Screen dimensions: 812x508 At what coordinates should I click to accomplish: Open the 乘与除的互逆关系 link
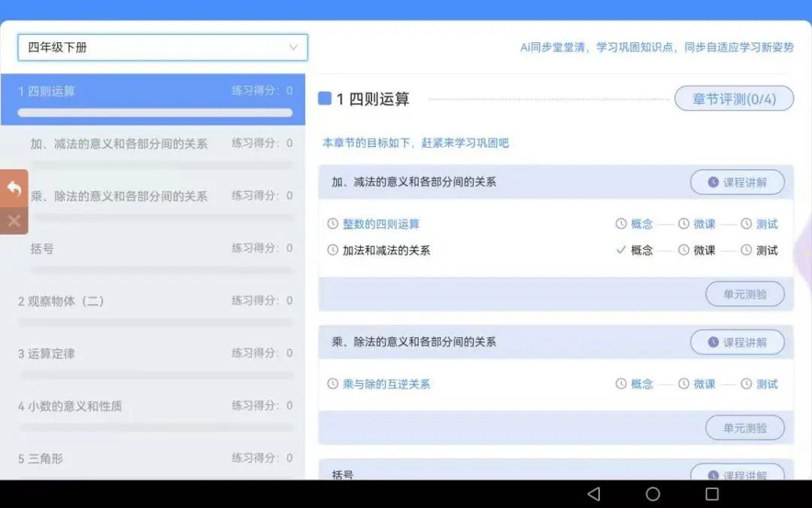(386, 384)
